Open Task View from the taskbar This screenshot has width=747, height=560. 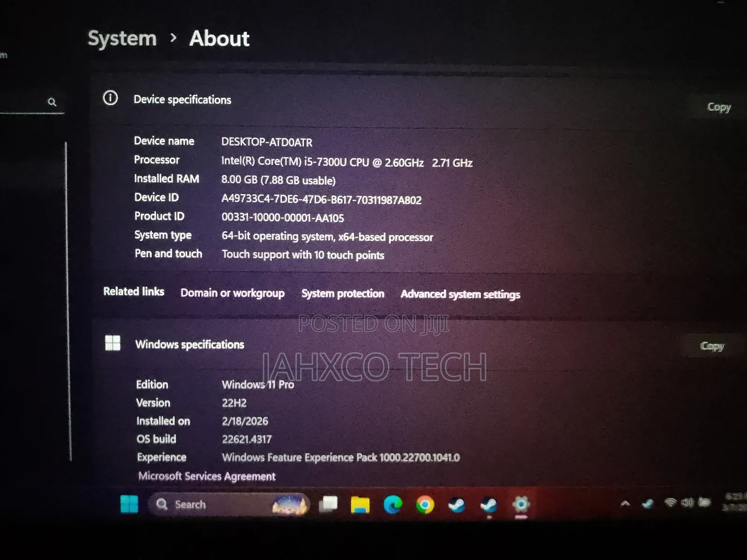click(329, 504)
